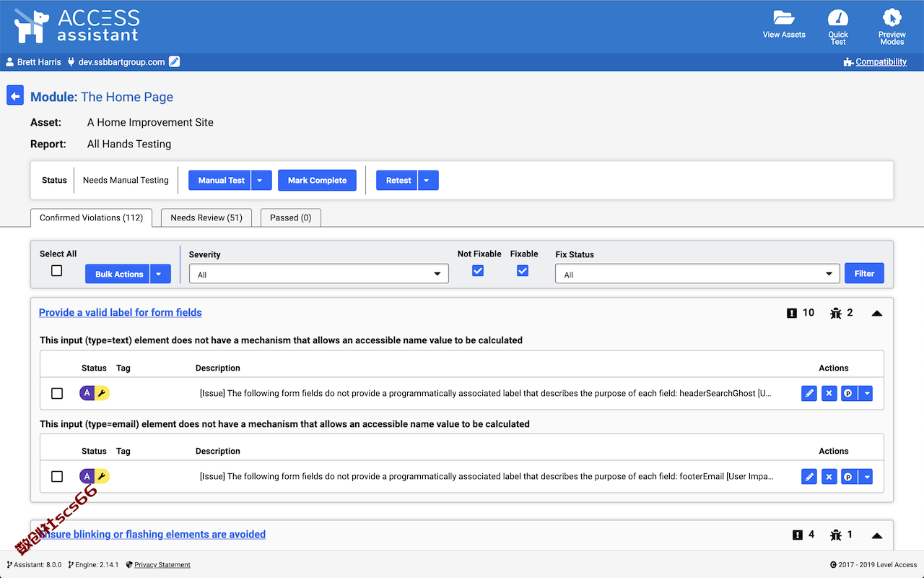Open the Compatibility link

coord(881,62)
